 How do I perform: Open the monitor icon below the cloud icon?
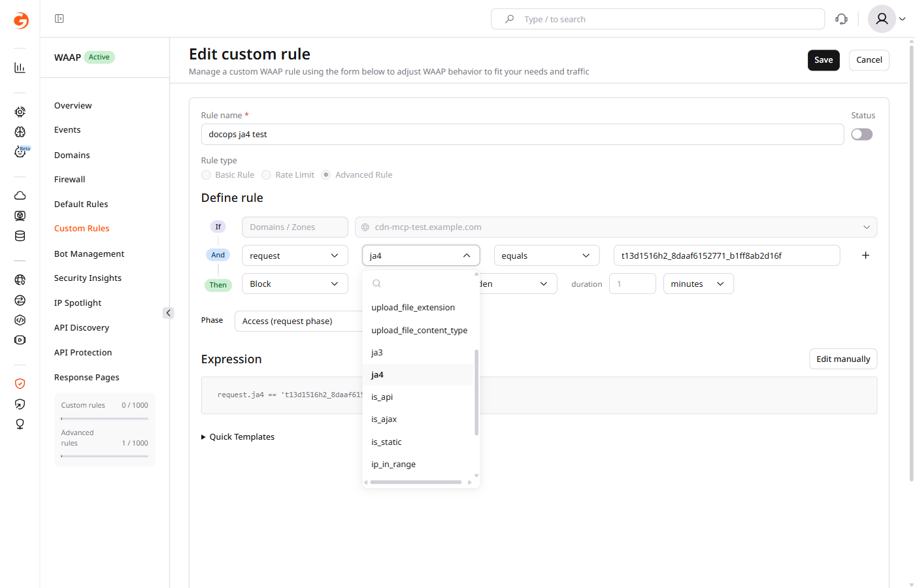20,216
